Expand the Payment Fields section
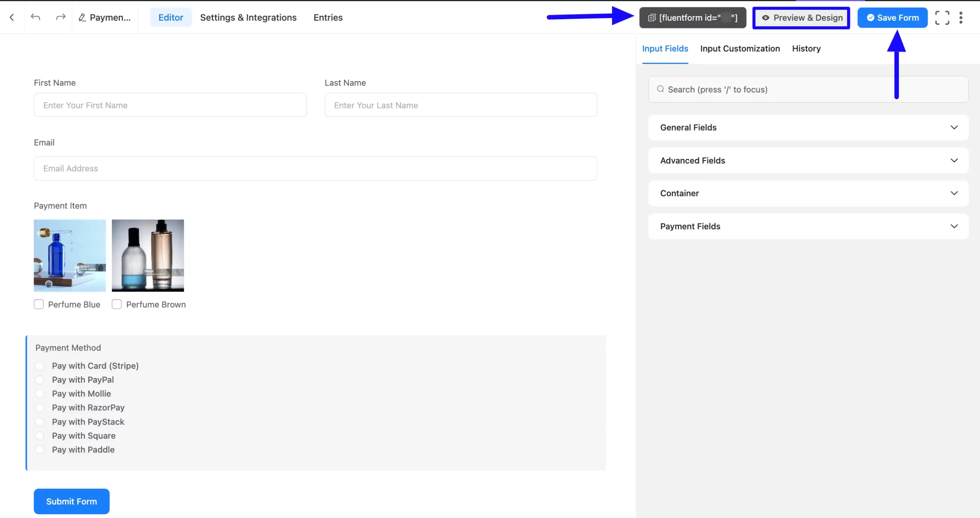This screenshot has height=518, width=980. coord(808,226)
